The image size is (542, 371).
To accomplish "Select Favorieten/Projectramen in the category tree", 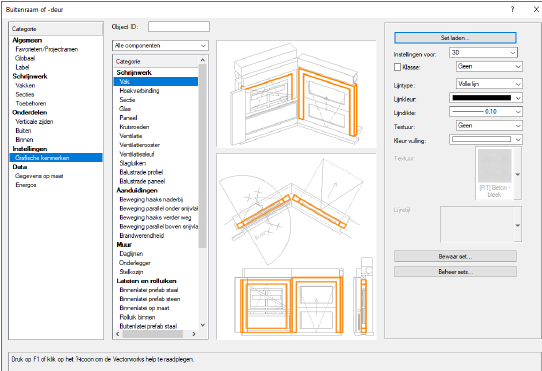I will pos(46,49).
